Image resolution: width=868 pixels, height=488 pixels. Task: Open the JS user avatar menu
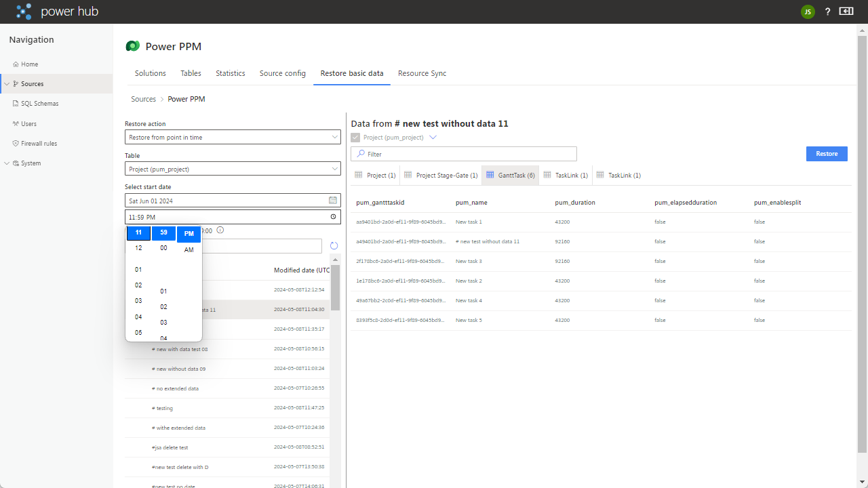807,12
